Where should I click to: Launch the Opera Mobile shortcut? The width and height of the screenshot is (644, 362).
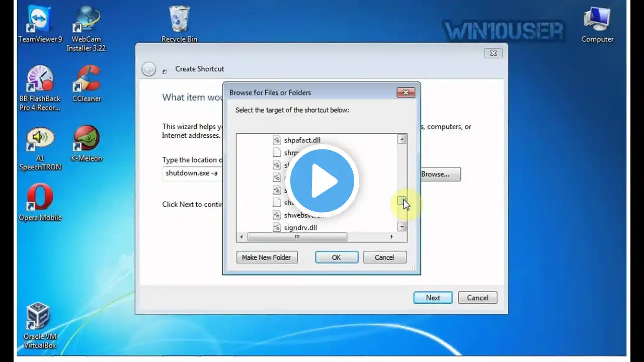(x=40, y=203)
